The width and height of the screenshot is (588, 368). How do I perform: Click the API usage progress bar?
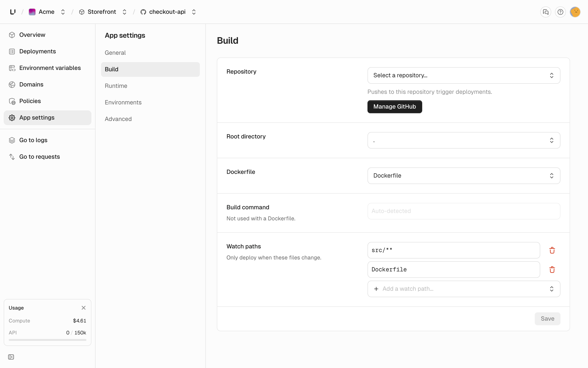tap(47, 340)
